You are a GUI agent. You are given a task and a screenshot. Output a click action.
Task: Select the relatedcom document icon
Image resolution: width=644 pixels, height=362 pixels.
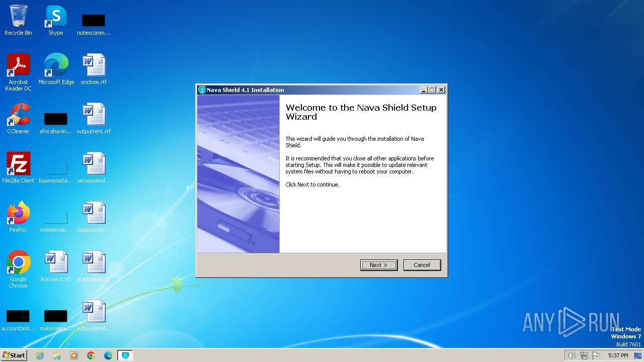pos(94,217)
